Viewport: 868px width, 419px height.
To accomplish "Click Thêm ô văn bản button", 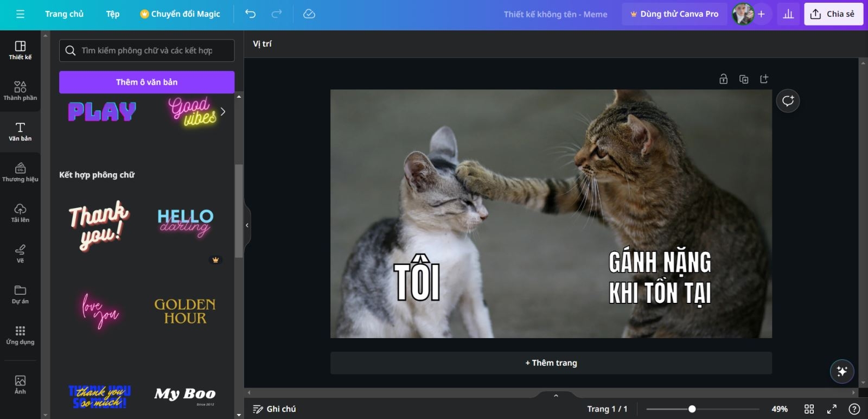I will 146,82.
